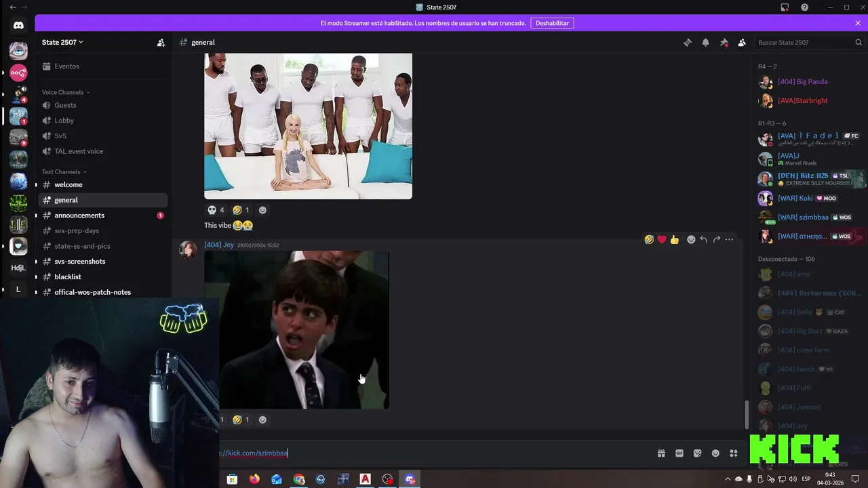
Task: Open the offical-wos-patch-notes channel
Action: [x=103, y=292]
